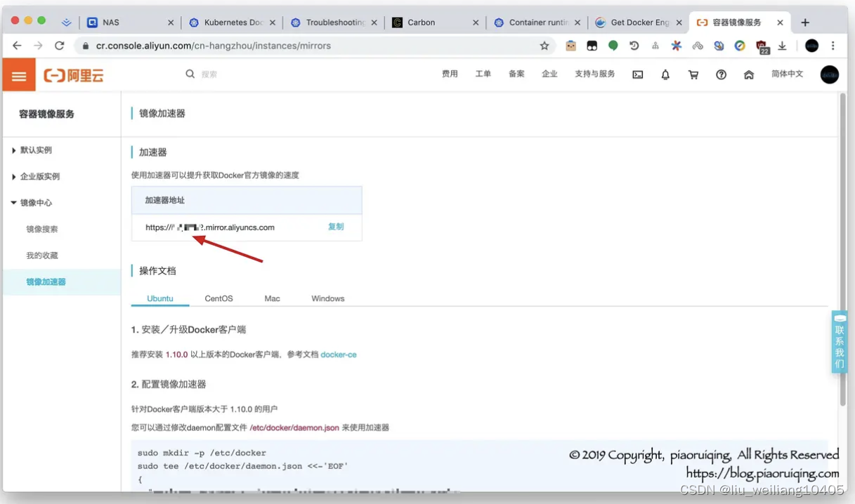Open the Aliyun hamburger navigation menu

19,75
